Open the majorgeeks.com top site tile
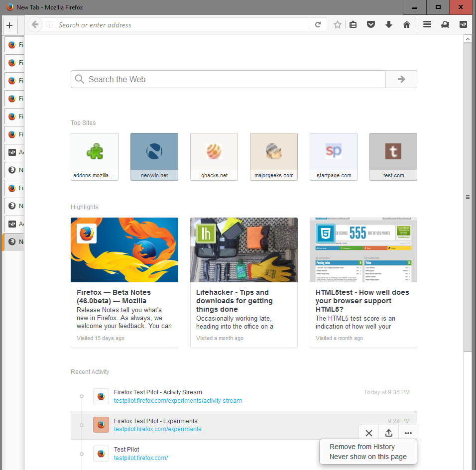The width and height of the screenshot is (476, 470). [x=274, y=157]
